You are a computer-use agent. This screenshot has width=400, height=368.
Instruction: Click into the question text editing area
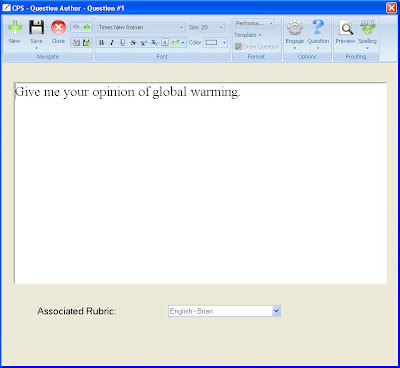[200, 183]
